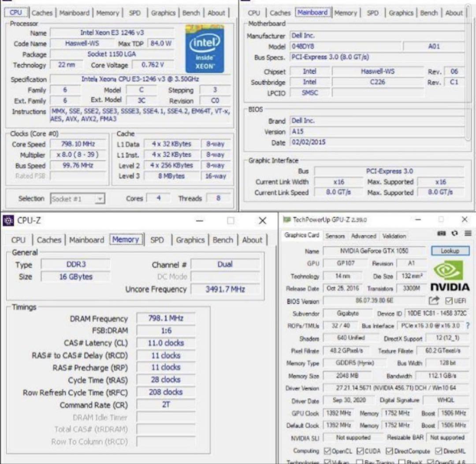Open GPU-Z hamburger menu

[x=468, y=233]
